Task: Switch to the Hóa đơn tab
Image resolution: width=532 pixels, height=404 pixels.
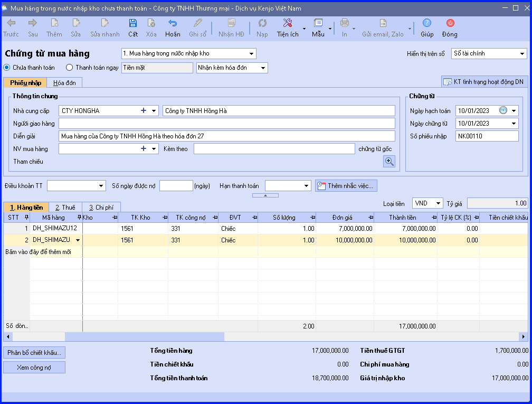Action: [x=64, y=83]
